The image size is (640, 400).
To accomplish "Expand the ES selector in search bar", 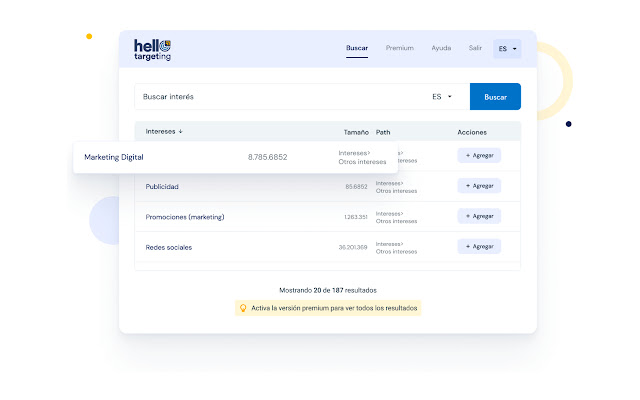I will pyautogui.click(x=442, y=97).
